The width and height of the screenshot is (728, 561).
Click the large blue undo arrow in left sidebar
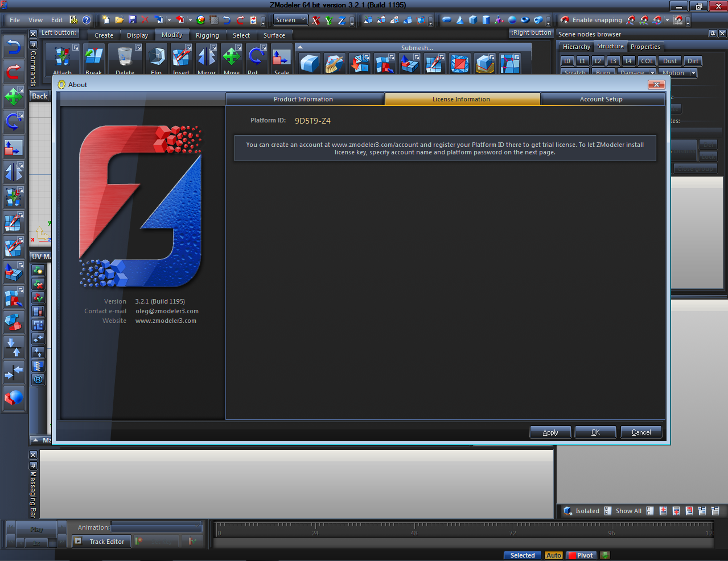point(14,47)
